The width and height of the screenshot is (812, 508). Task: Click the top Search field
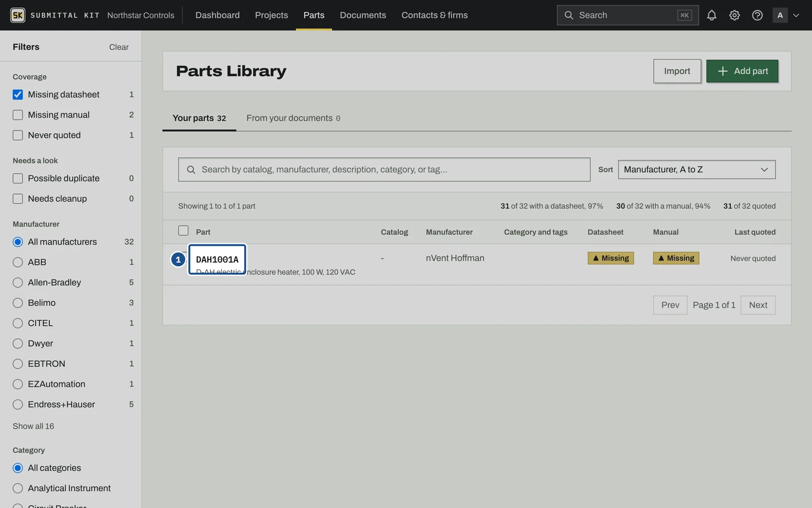[x=627, y=15]
